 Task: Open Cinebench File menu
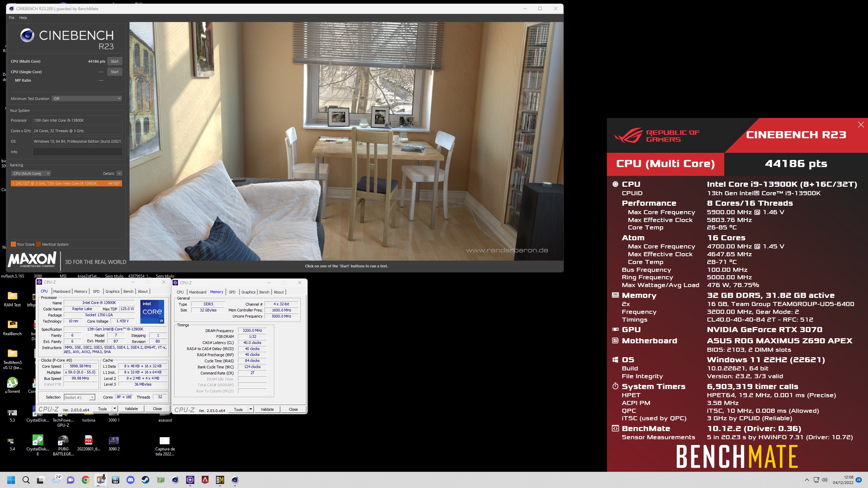point(12,18)
